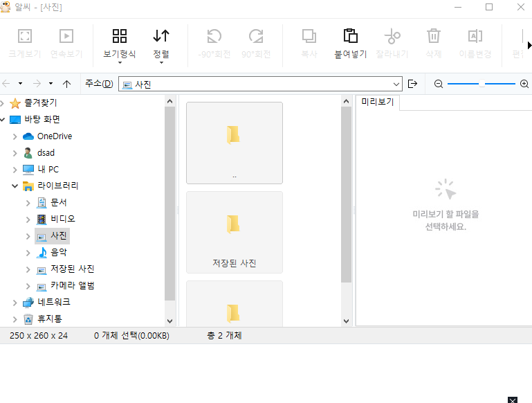The height and width of the screenshot is (403, 532).
Task: Open the back history dropdown arrow
Action: pos(20,84)
